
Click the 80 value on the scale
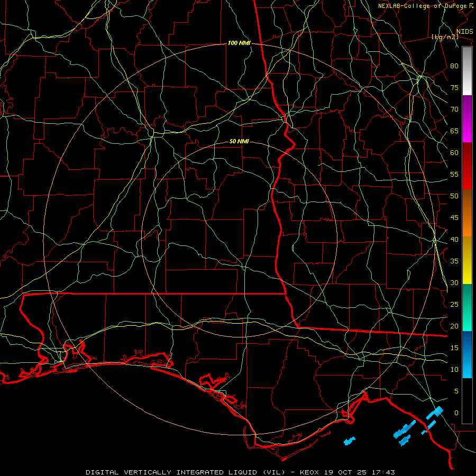(454, 66)
